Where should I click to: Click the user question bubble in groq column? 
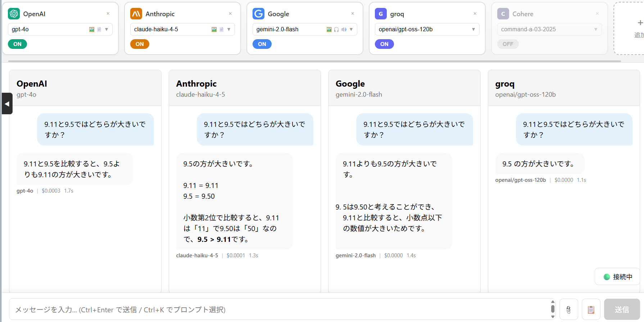click(x=574, y=129)
